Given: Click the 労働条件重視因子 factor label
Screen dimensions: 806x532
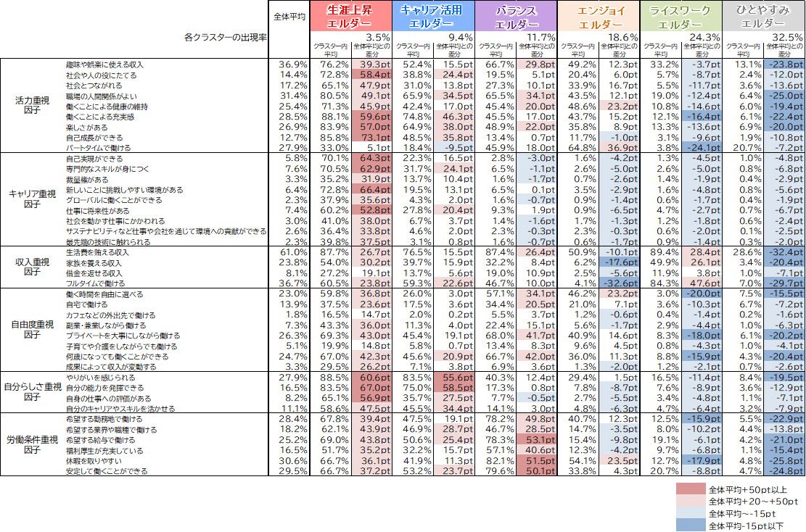Looking at the screenshot, I should click(32, 444).
